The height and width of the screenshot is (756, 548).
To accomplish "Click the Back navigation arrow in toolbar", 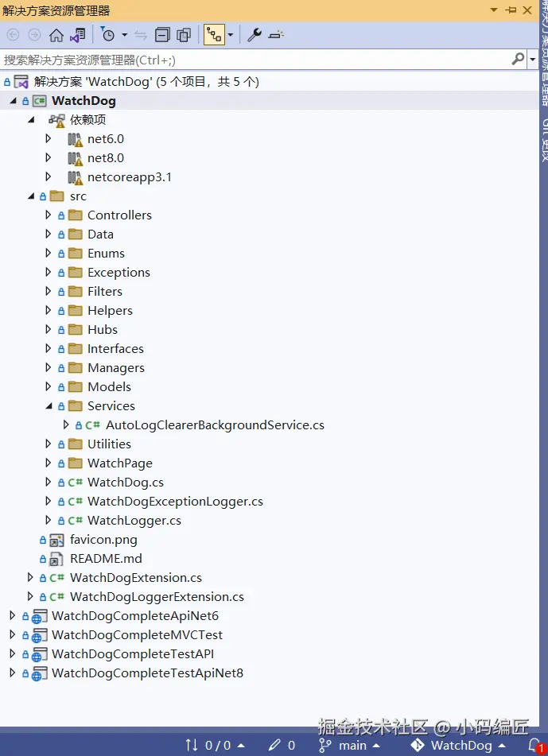I will coord(13,35).
